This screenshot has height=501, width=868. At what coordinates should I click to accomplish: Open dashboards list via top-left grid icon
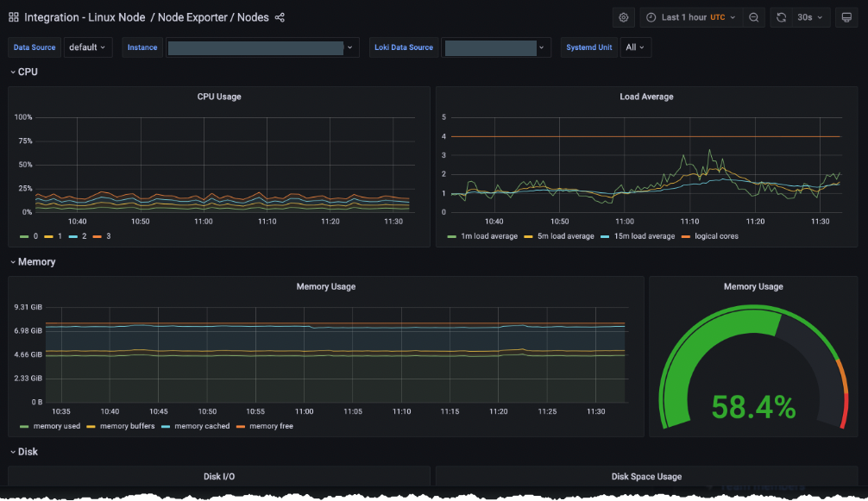(x=14, y=17)
